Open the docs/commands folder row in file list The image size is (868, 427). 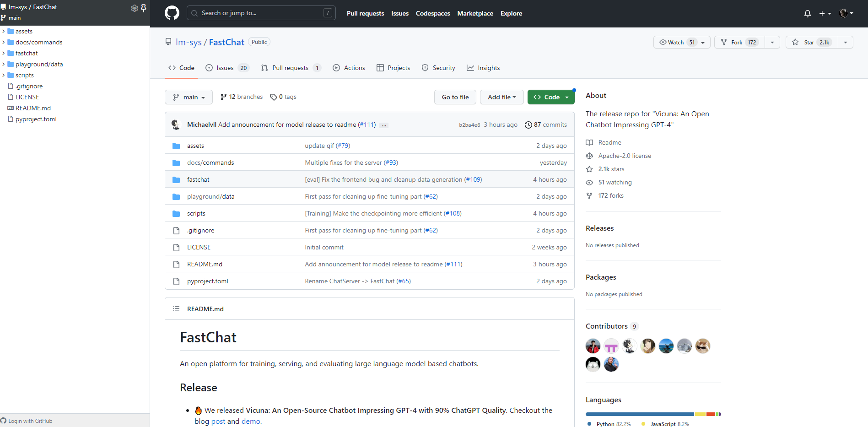pos(210,162)
